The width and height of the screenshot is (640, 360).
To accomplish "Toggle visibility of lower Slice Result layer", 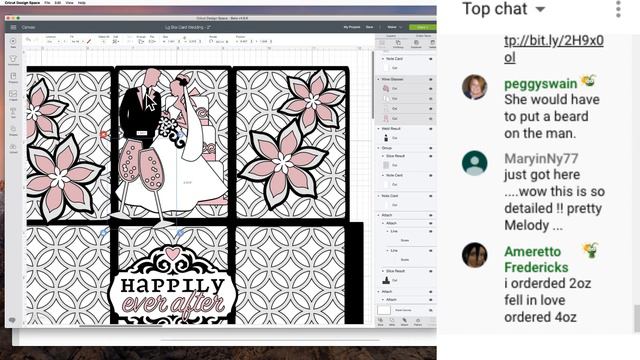I will click(431, 271).
